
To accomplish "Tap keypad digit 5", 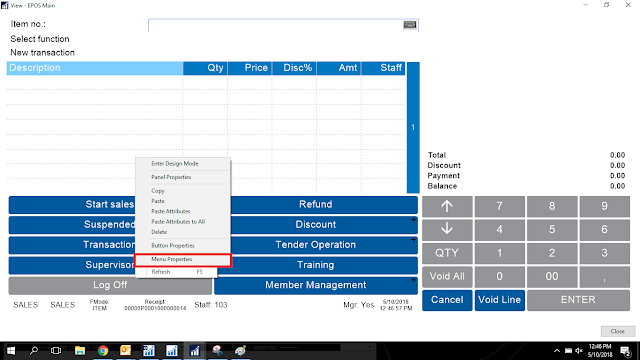I will click(552, 229).
